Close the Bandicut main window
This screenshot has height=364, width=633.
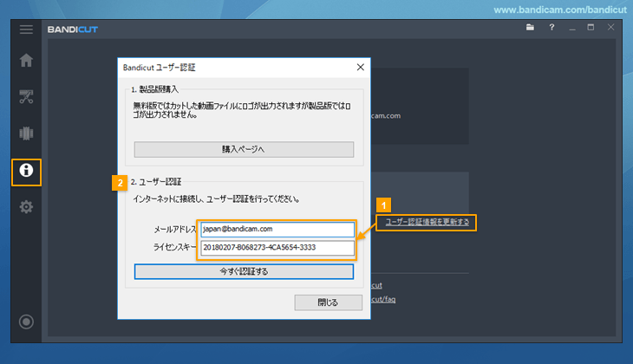click(x=610, y=28)
